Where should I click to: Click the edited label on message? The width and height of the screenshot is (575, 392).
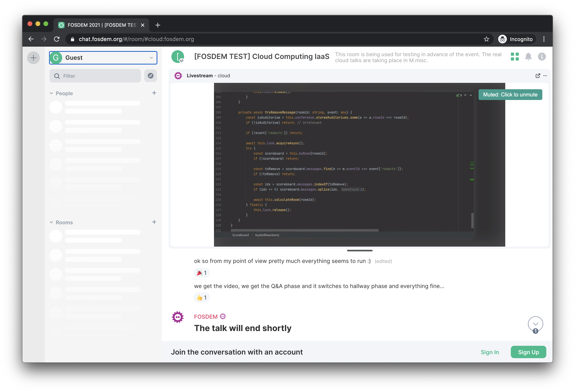pos(383,261)
